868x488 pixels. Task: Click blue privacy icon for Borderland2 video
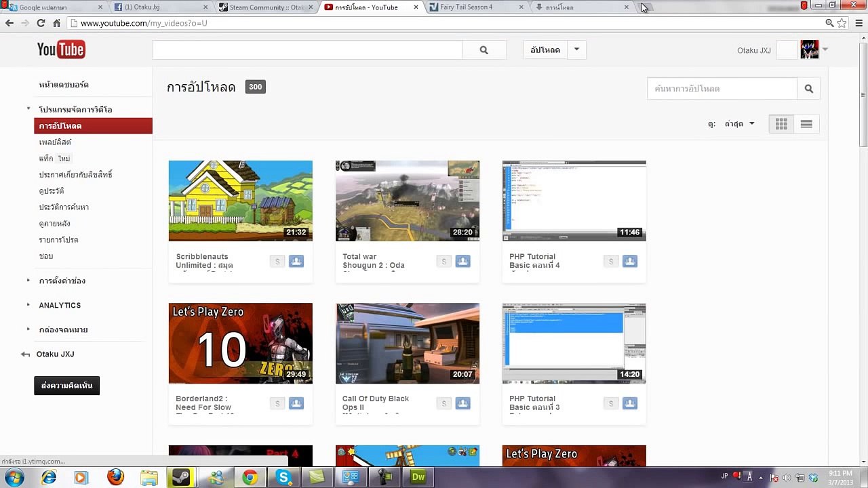pos(296,403)
